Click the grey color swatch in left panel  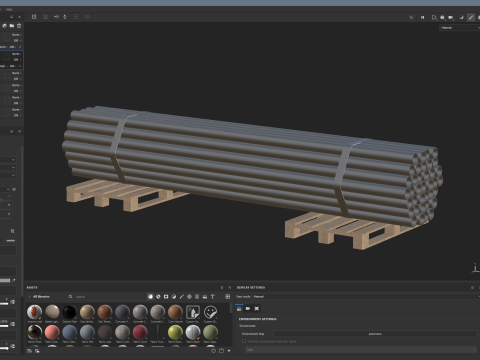pos(5,280)
